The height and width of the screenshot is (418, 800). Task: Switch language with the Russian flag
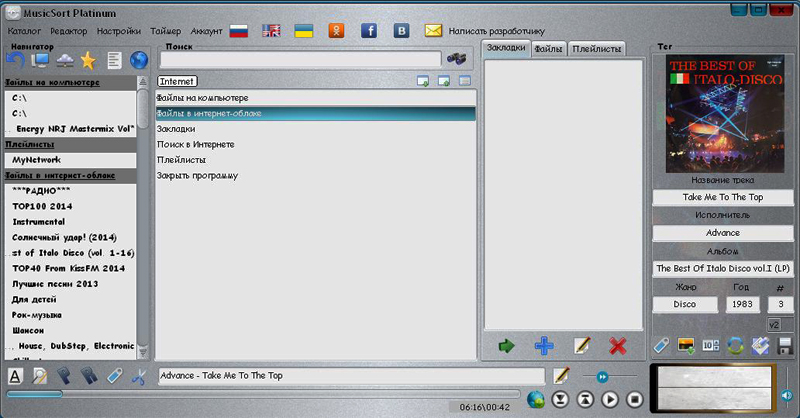(x=239, y=31)
